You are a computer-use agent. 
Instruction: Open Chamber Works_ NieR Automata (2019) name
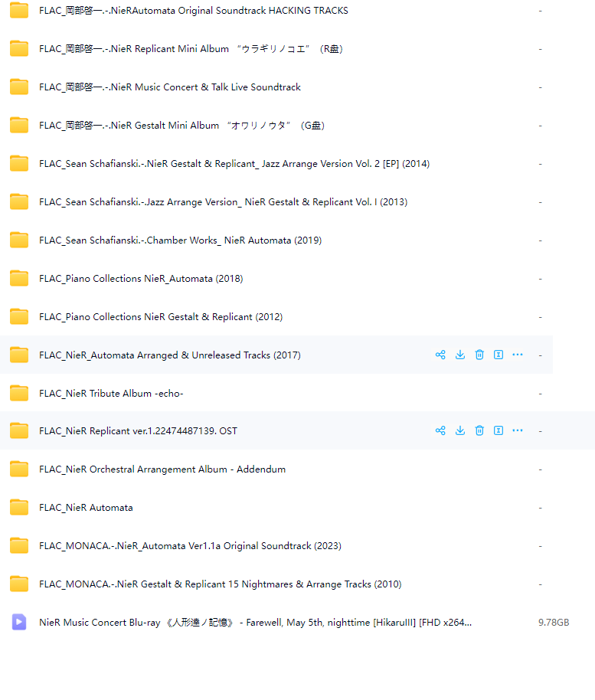(180, 240)
